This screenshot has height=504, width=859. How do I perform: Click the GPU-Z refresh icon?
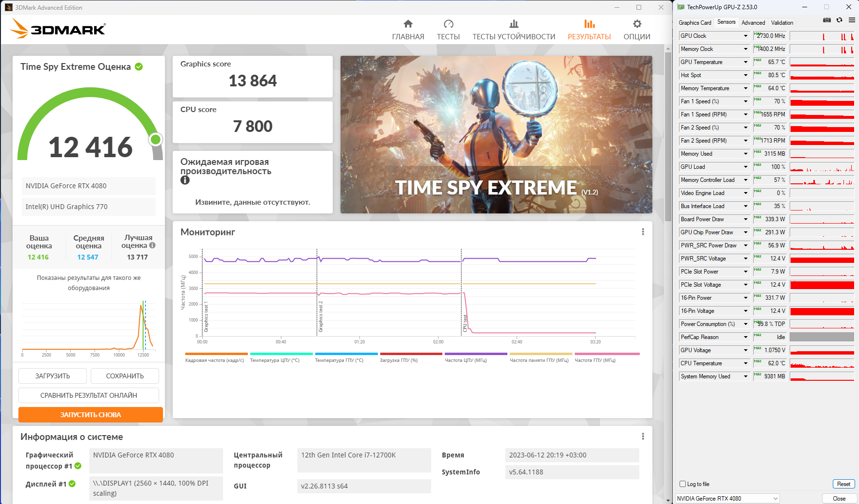[x=839, y=20]
